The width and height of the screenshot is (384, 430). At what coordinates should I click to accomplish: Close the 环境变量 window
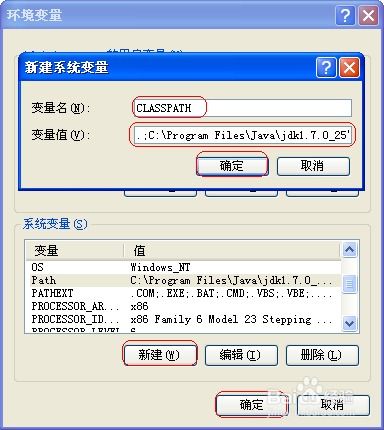coord(368,15)
